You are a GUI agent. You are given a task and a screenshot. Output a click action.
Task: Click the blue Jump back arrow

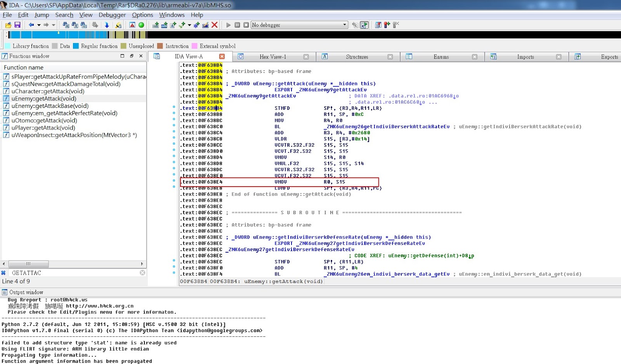pyautogui.click(x=31, y=25)
